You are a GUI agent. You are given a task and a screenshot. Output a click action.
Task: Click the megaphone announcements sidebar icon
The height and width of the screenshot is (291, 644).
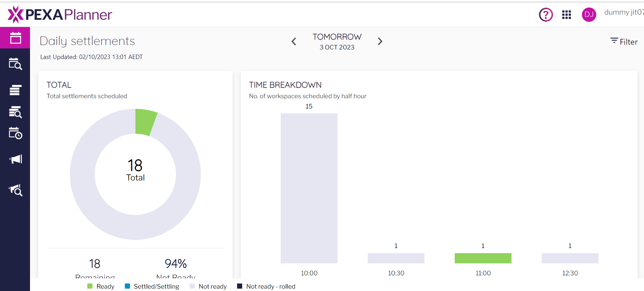pyautogui.click(x=15, y=159)
